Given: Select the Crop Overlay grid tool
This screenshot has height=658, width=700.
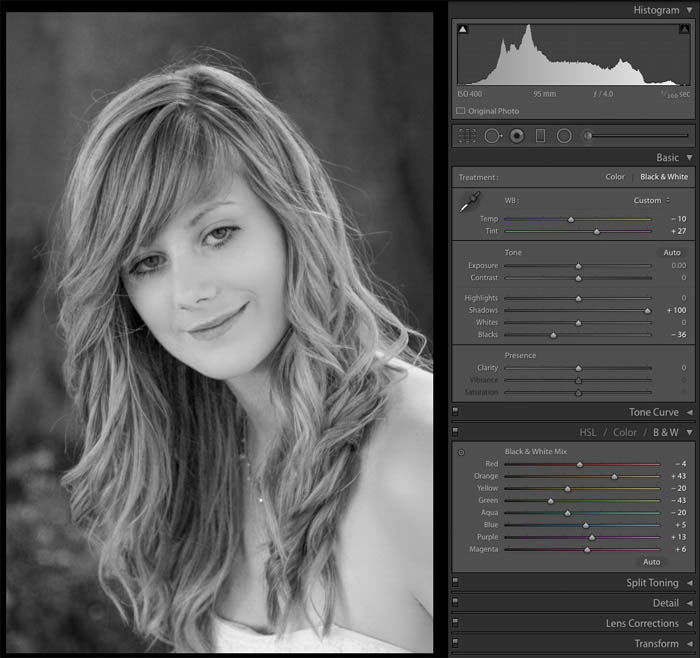Looking at the screenshot, I should pyautogui.click(x=467, y=135).
